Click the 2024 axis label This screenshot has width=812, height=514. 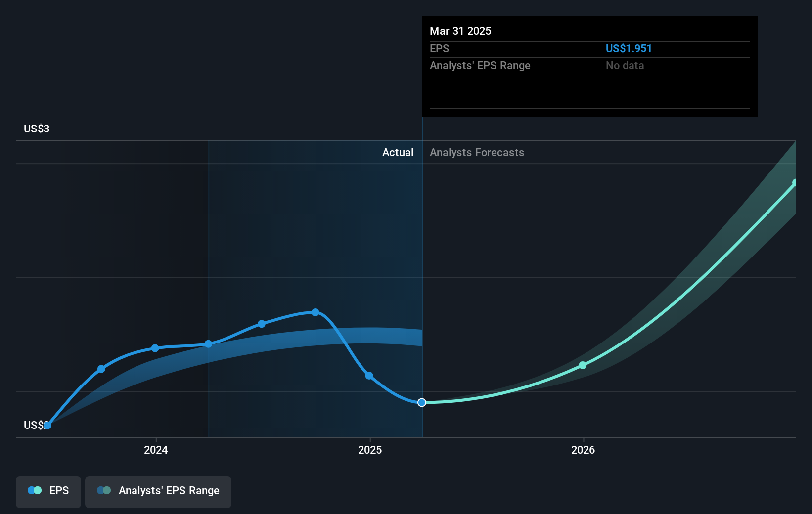156,450
